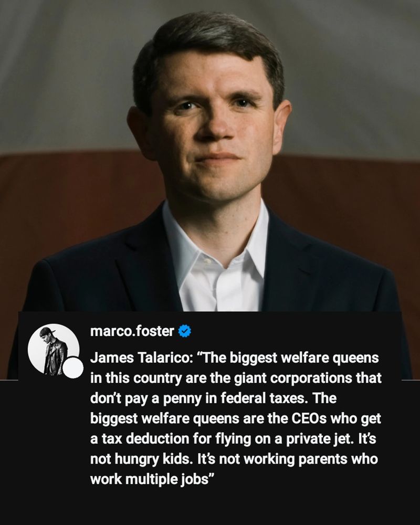Viewport: 420px width, 525px height.
Task: Open the marco.foster username link
Action: click(132, 331)
